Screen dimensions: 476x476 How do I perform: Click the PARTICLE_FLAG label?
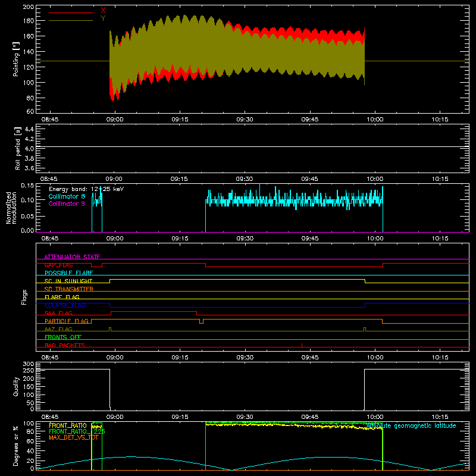point(67,321)
